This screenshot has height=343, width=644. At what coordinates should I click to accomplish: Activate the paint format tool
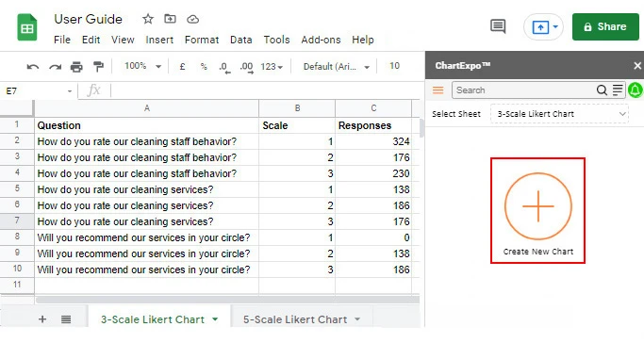click(x=98, y=67)
